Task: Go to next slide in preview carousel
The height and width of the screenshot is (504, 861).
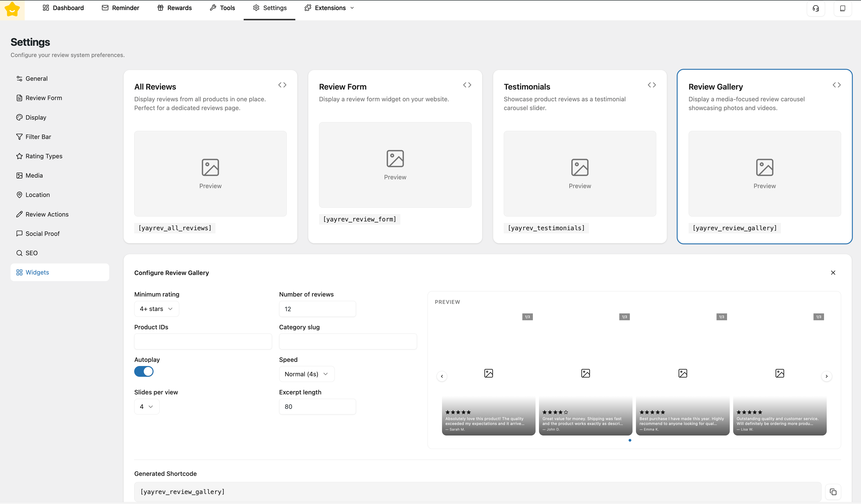Action: coord(826,376)
